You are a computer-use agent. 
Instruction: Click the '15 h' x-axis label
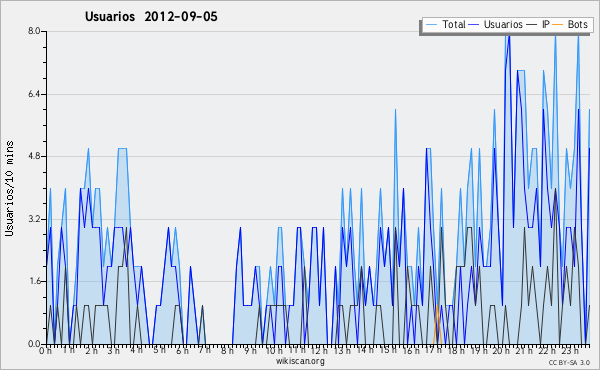pos(388,350)
